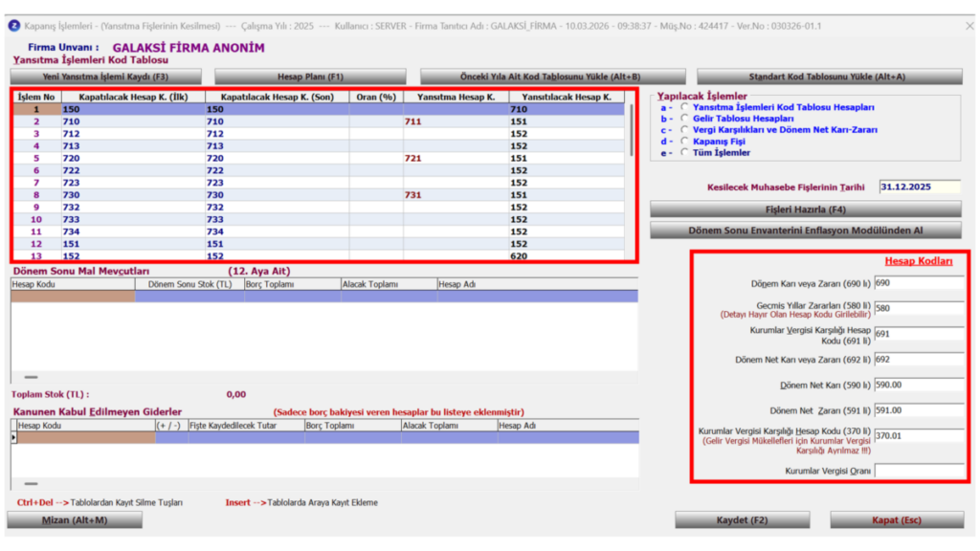Click Hesap Kodu header in Dönem Sonu Mal Mevcutları
The height and width of the screenshot is (551, 980).
click(73, 284)
